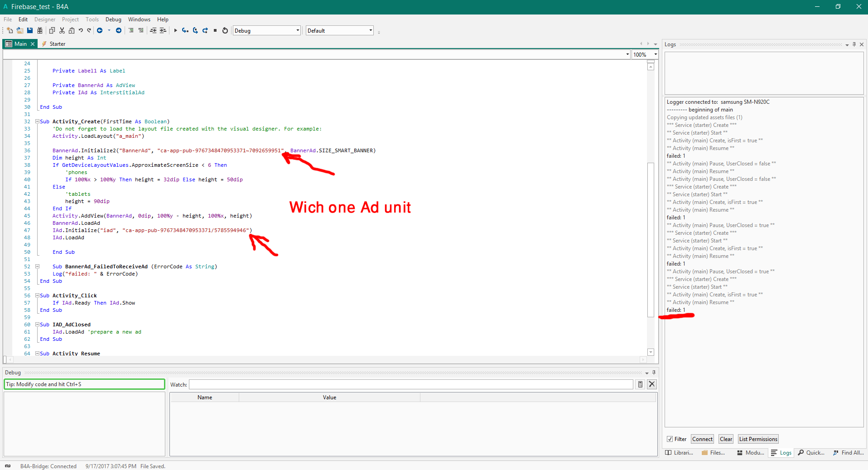The image size is (868, 470).
Task: Stop debugging with the stop icon
Action: [214, 30]
